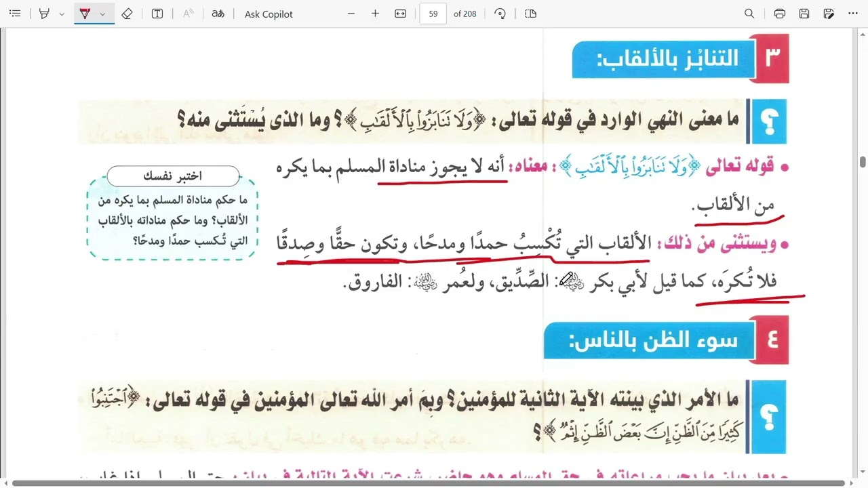Click the Read aloud icon

(189, 14)
